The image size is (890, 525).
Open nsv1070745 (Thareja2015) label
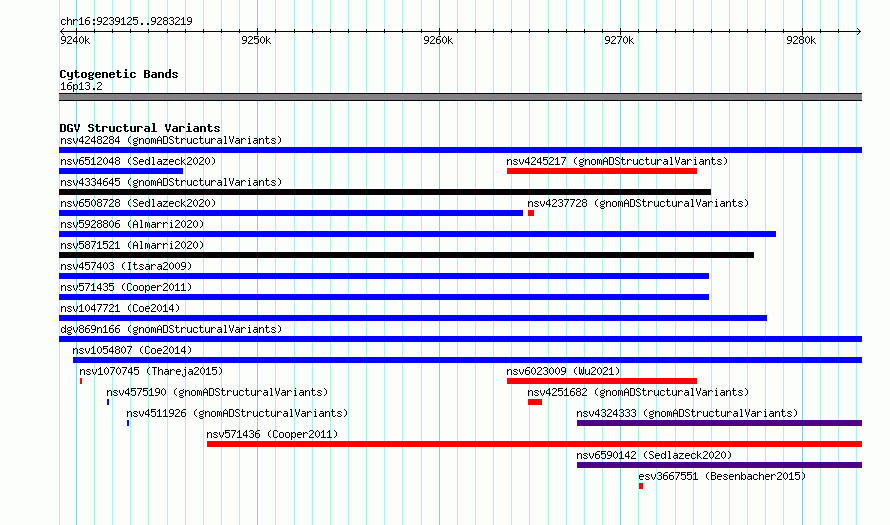[151, 371]
